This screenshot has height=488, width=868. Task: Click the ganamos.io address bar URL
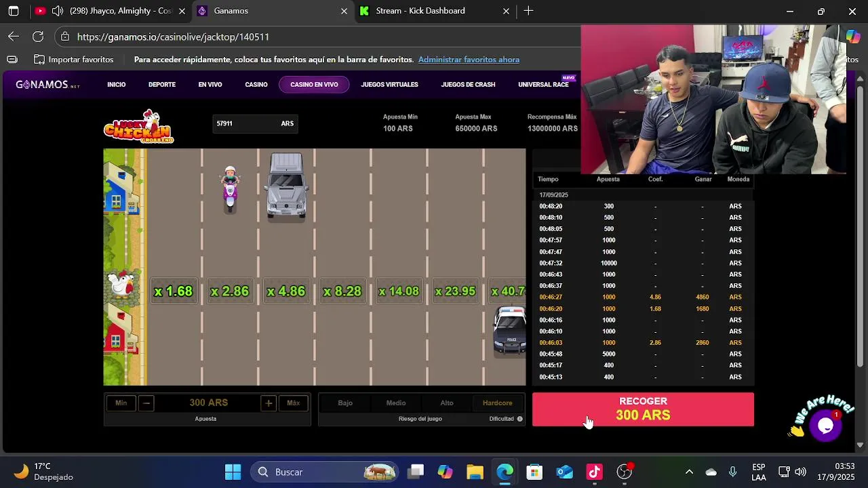pos(173,37)
